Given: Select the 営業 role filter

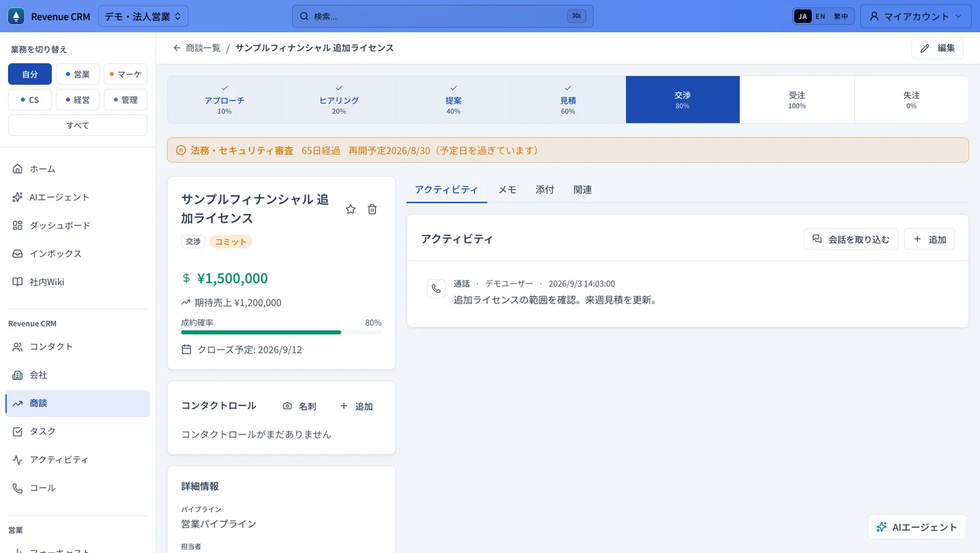Looking at the screenshot, I should click(x=77, y=74).
